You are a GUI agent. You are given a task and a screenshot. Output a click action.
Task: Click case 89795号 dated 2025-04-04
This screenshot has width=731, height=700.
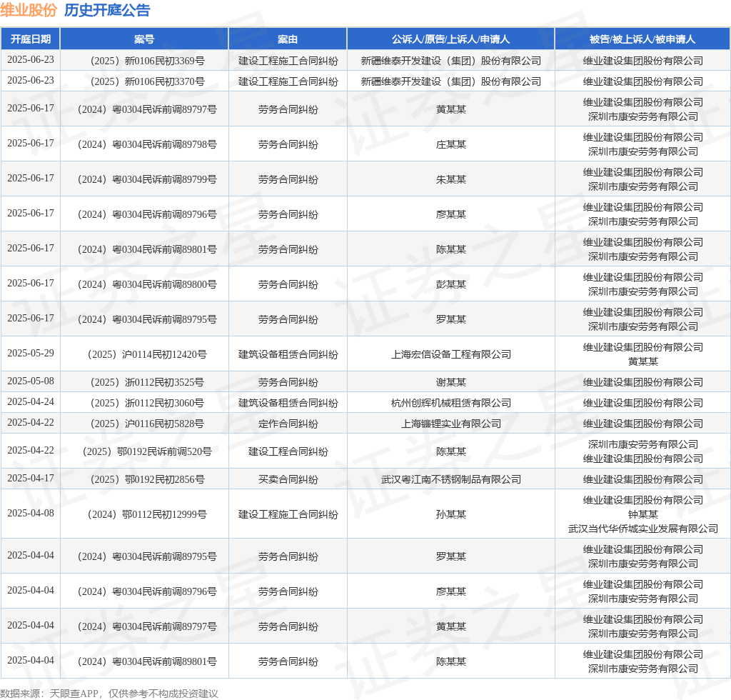pyautogui.click(x=147, y=556)
